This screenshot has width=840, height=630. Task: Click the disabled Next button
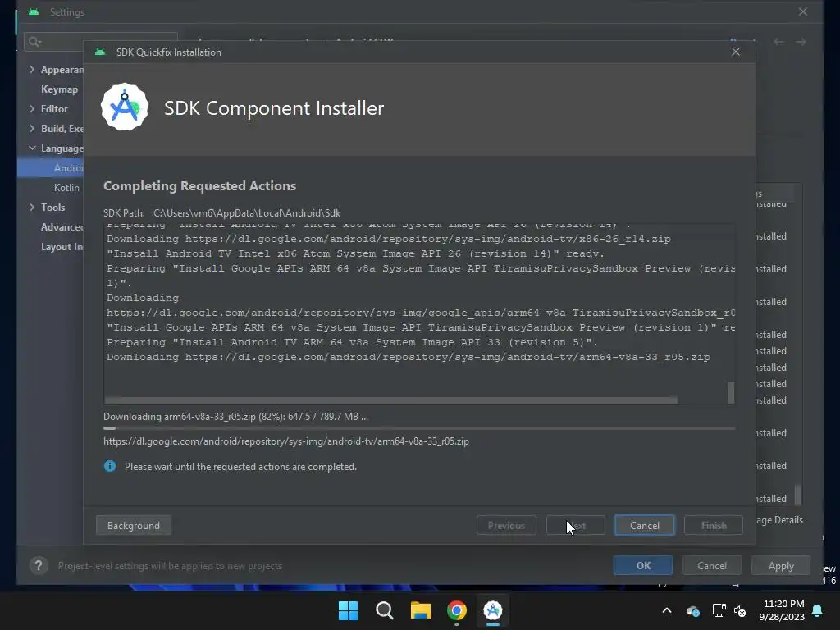pyautogui.click(x=575, y=526)
